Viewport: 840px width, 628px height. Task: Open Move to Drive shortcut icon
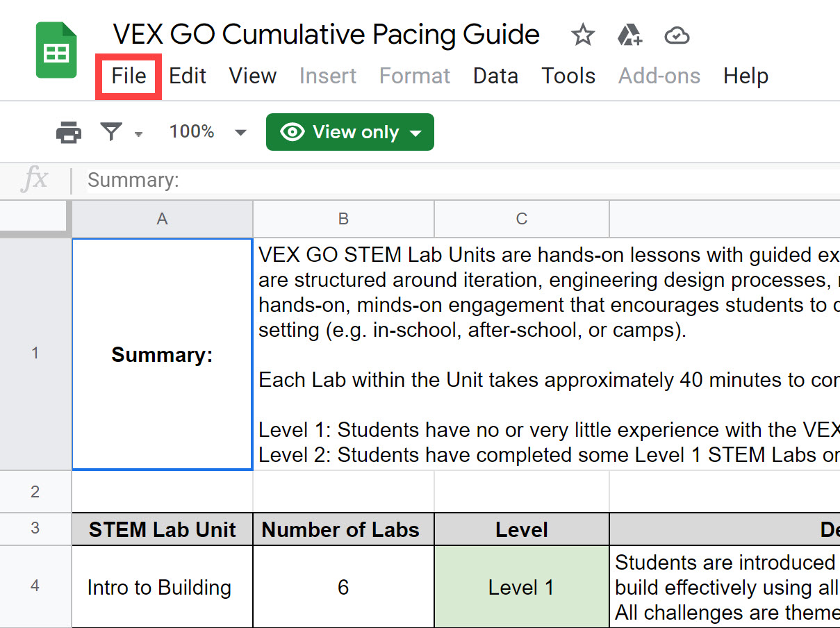tap(629, 35)
